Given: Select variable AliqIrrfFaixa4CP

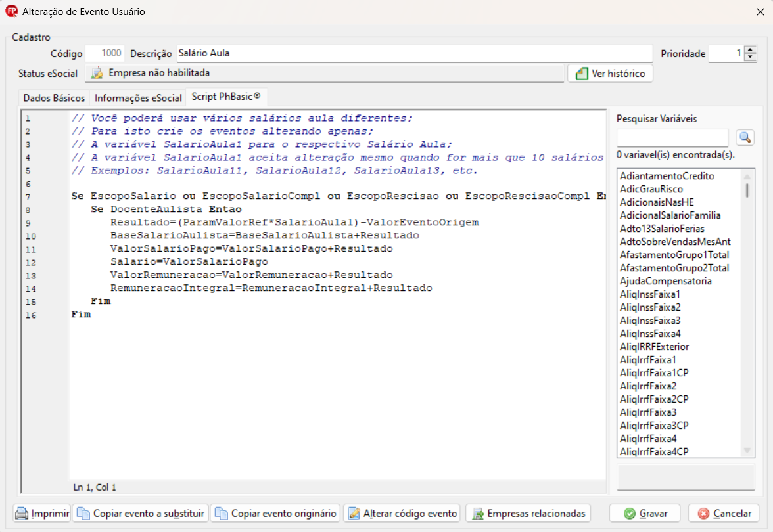Looking at the screenshot, I should [653, 452].
